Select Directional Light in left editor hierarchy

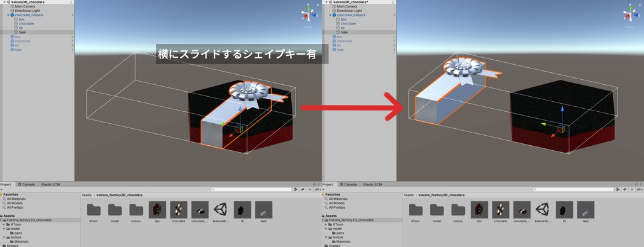coord(28,11)
